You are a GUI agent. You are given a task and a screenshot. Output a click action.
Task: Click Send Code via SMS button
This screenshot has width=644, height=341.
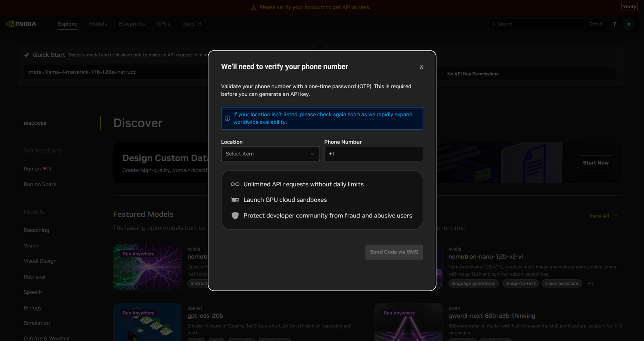394,252
